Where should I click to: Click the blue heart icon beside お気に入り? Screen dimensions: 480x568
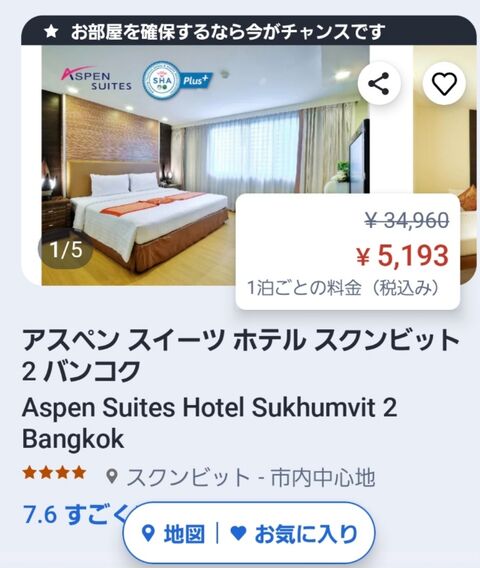point(238,533)
